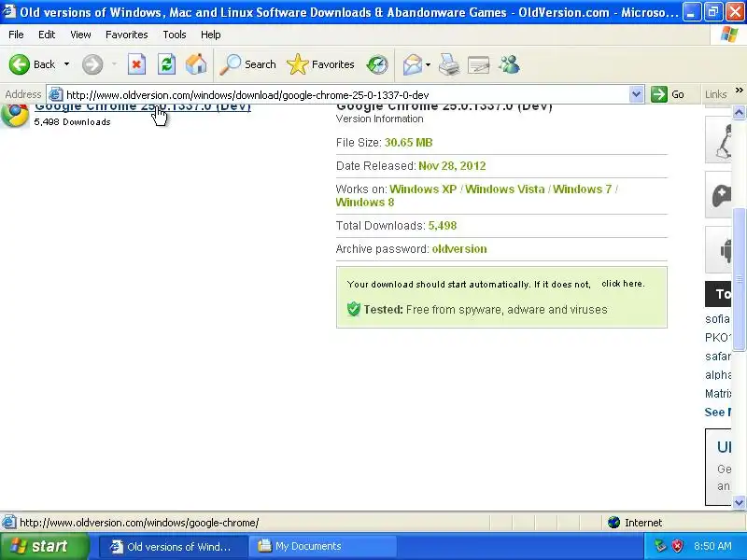Click the IE icon in title bar

[x=9, y=11]
